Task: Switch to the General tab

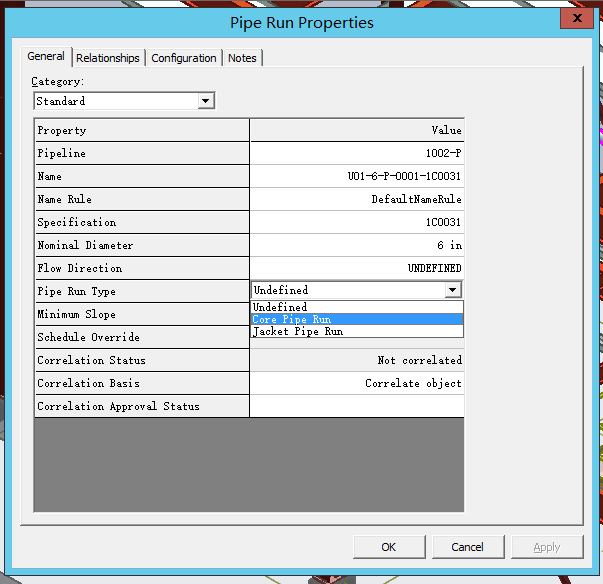Action: click(46, 57)
